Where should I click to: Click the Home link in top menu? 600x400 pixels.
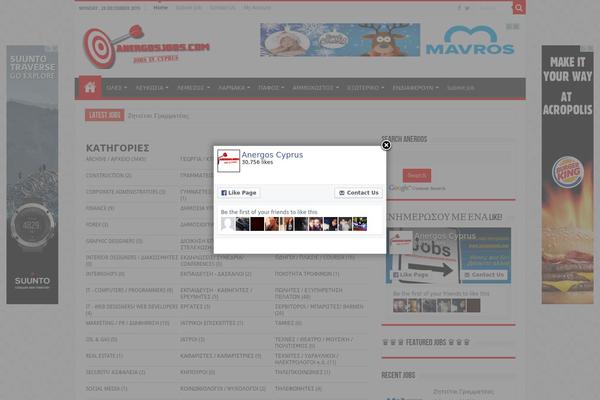coord(161,8)
